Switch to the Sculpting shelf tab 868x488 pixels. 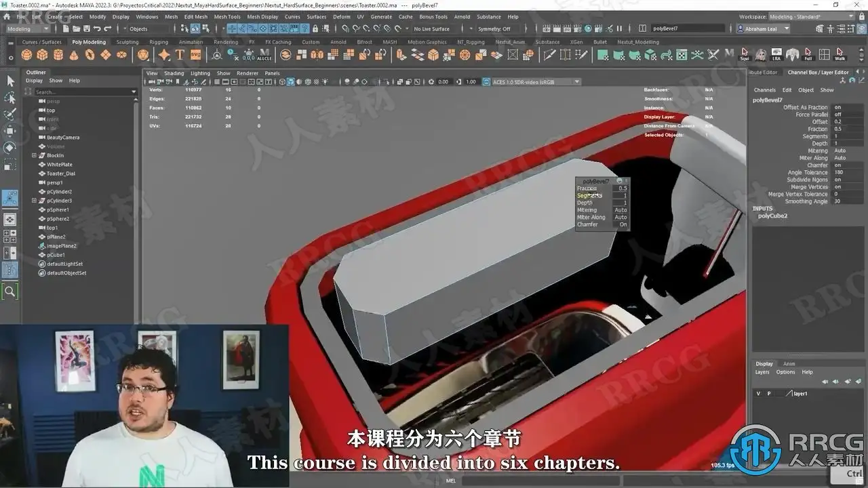tap(127, 42)
